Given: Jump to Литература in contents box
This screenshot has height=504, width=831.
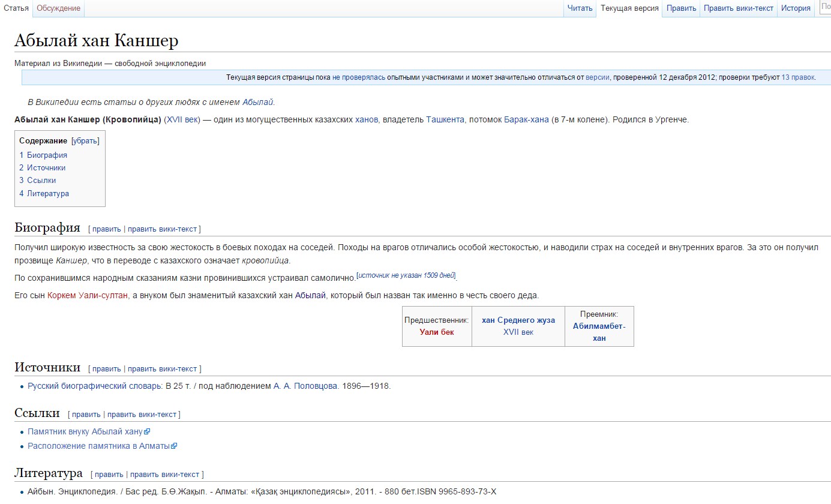Looking at the screenshot, I should 47,194.
